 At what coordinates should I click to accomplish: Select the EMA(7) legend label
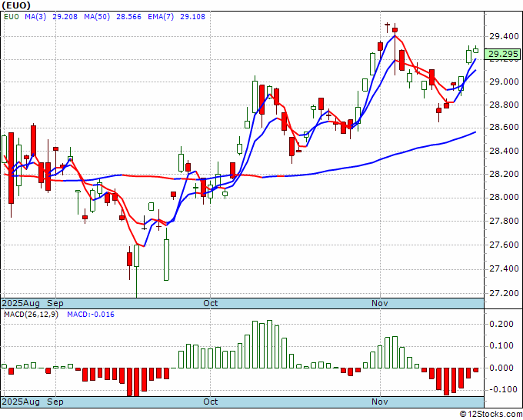point(161,17)
